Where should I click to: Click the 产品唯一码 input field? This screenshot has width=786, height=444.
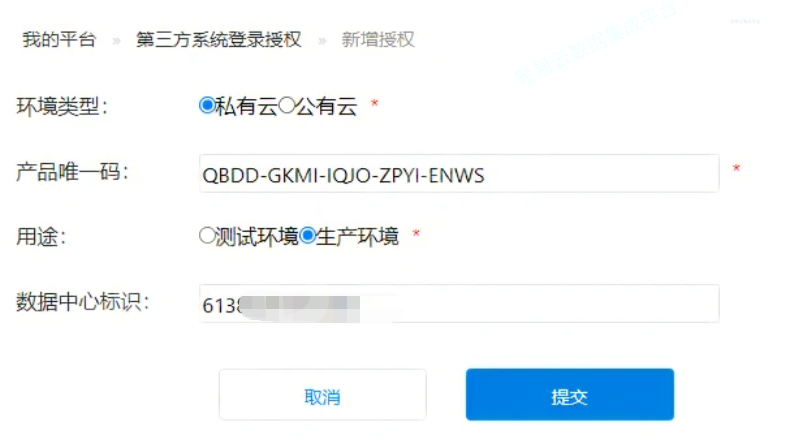tap(459, 173)
